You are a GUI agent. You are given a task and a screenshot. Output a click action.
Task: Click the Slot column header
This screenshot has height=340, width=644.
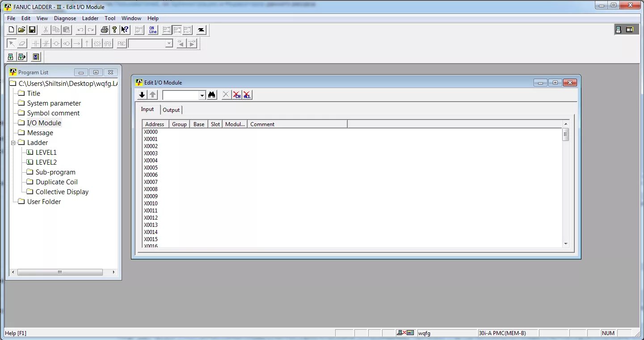pos(215,124)
